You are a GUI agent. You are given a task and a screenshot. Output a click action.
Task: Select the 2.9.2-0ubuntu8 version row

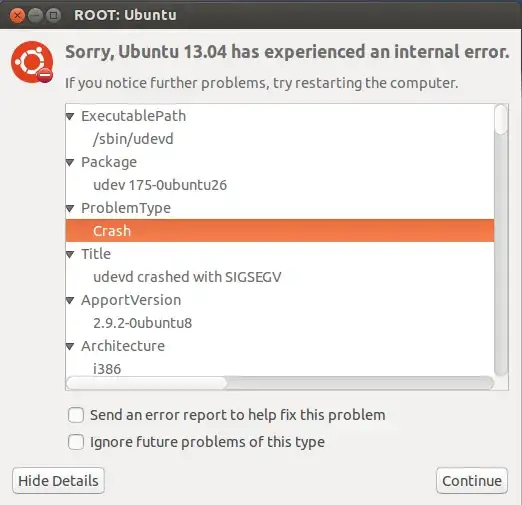[280, 323]
